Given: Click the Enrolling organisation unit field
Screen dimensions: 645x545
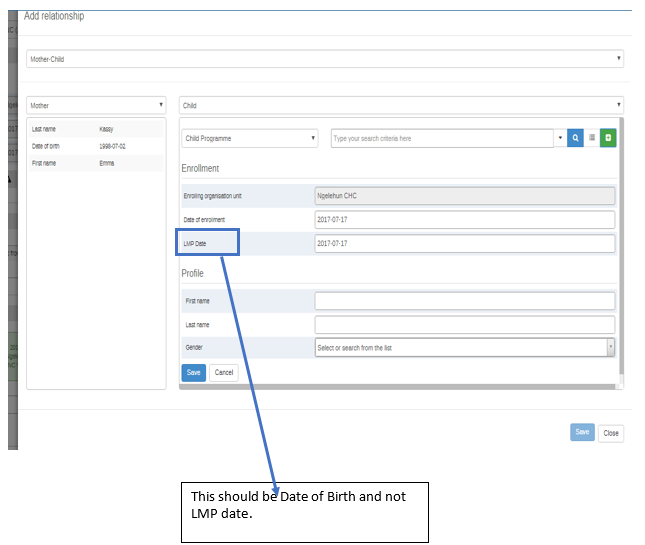Looking at the screenshot, I should click(464, 196).
